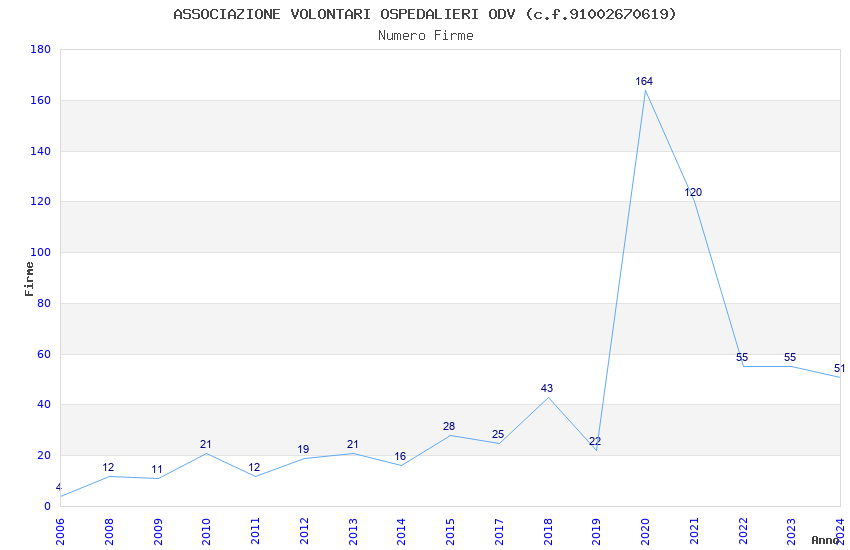850x550 pixels.
Task: Click the y-axis value 0
Action: [47, 507]
